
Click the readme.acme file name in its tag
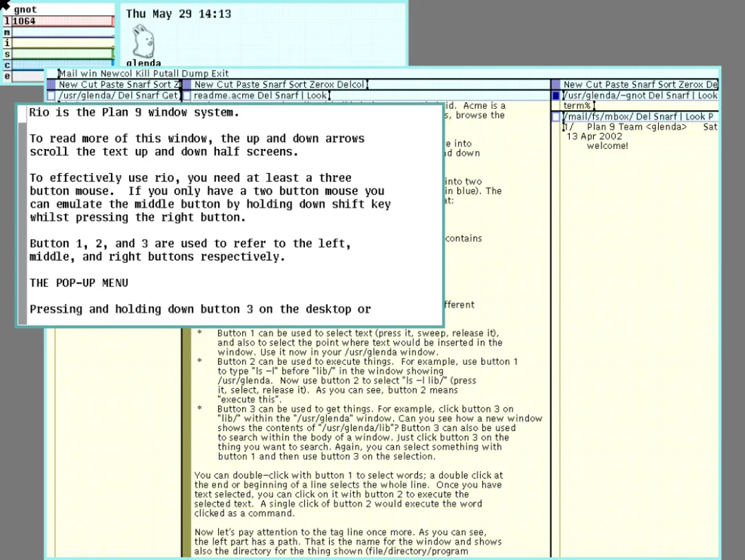pyautogui.click(x=226, y=95)
